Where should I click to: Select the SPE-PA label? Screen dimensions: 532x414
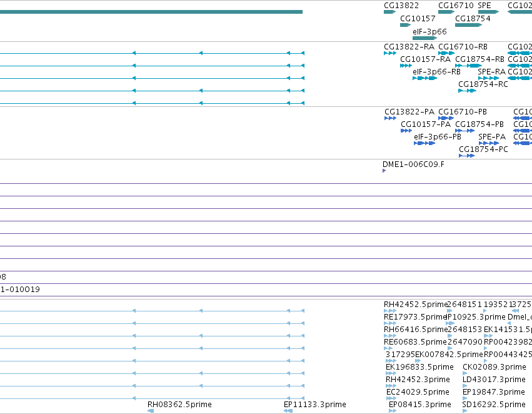click(492, 137)
